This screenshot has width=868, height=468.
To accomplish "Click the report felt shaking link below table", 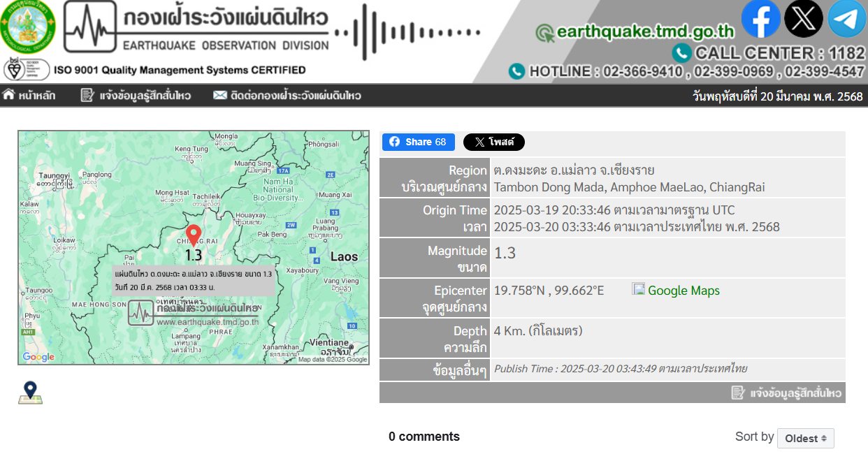I will pos(787,393).
